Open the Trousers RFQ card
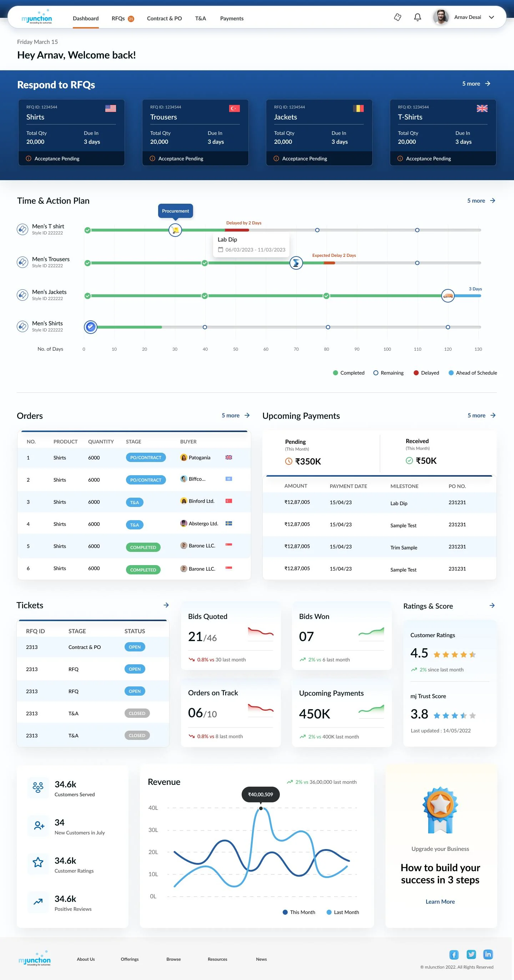Image resolution: width=514 pixels, height=980 pixels. (x=195, y=132)
